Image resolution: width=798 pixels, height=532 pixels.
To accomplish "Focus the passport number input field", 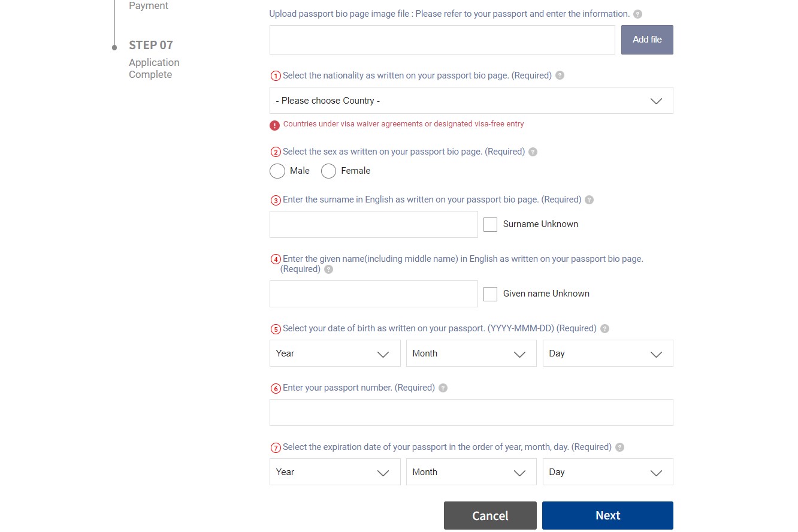I will pos(471,413).
